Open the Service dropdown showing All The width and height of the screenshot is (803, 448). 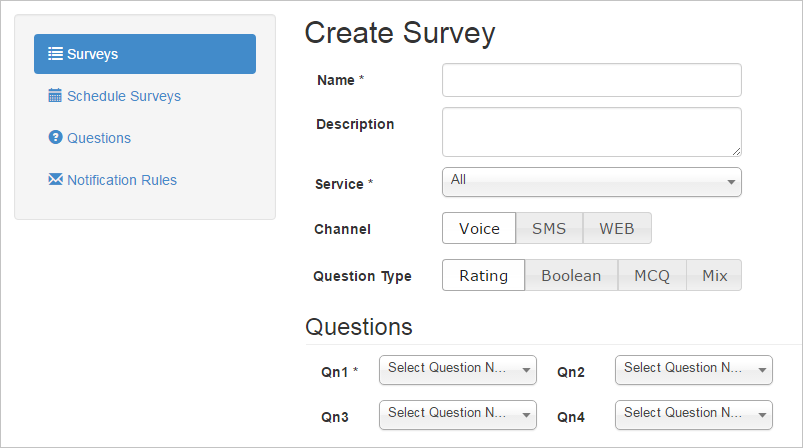pos(591,182)
